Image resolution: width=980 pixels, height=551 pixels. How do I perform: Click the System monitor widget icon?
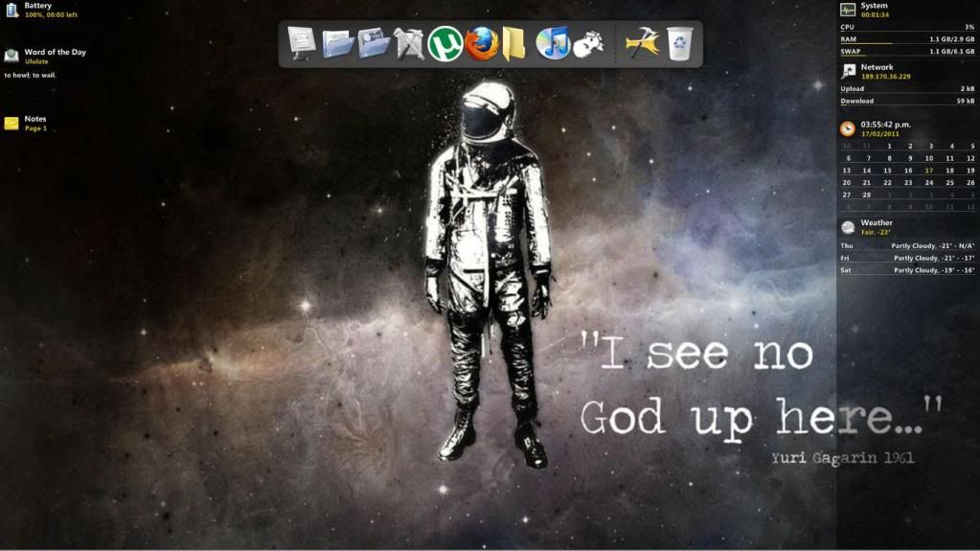pos(848,10)
